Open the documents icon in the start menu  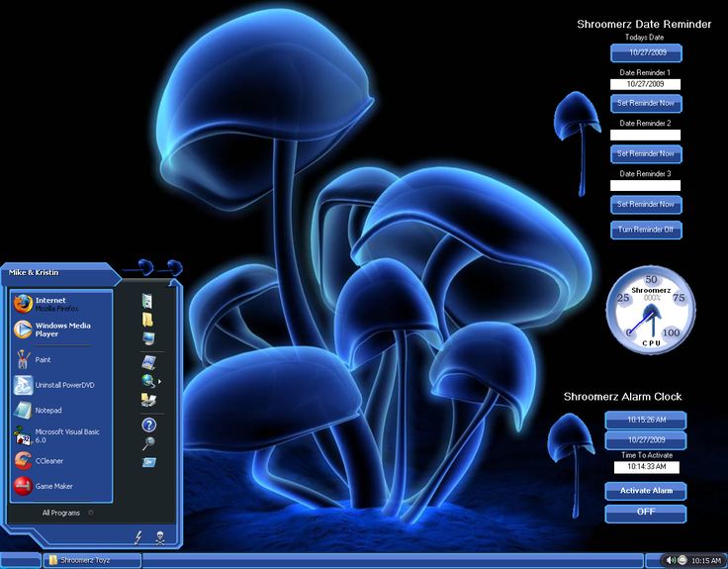[x=147, y=301]
